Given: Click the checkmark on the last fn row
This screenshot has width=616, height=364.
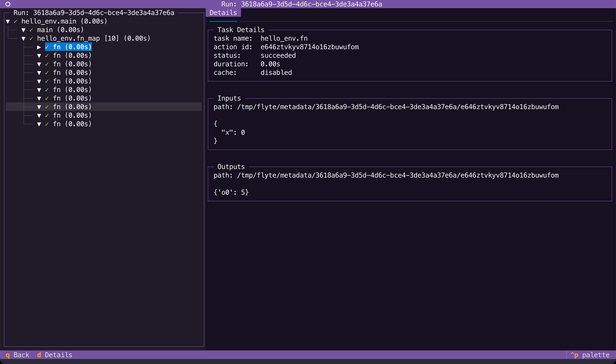Looking at the screenshot, I should (47, 124).
